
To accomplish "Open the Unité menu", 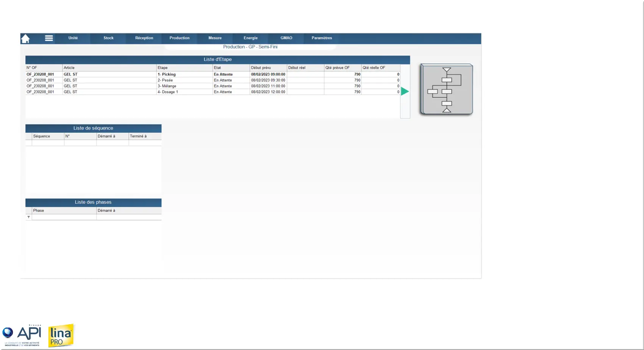I will [73, 38].
